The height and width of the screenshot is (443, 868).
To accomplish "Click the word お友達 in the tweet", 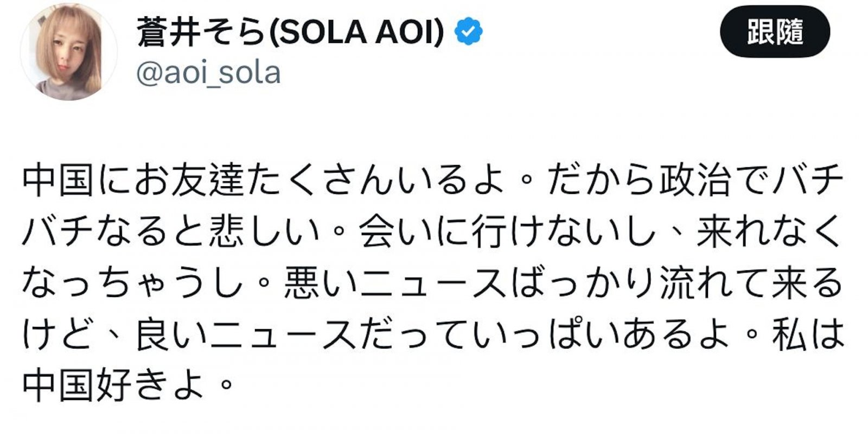I will [190, 180].
